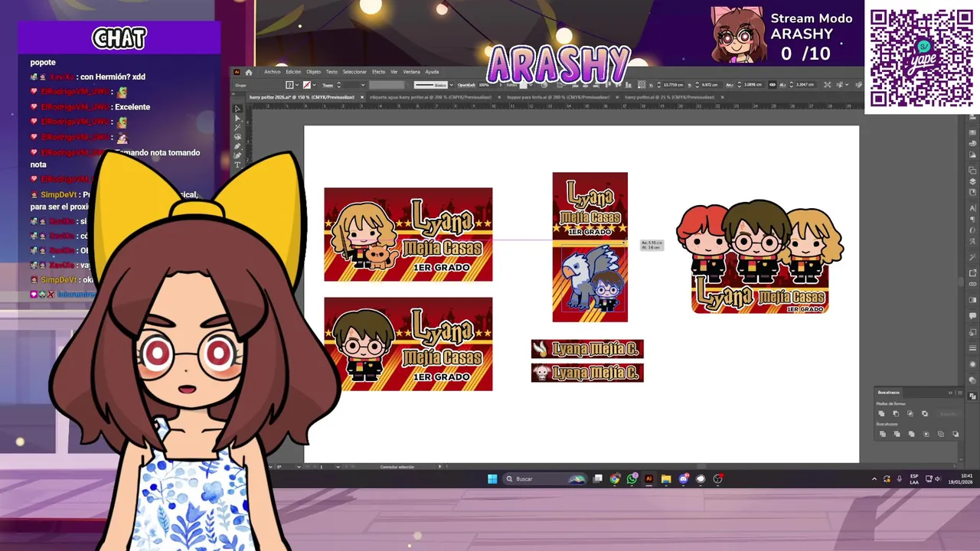Open the artboard number dropdown
This screenshot has height=551, width=980.
338,467
